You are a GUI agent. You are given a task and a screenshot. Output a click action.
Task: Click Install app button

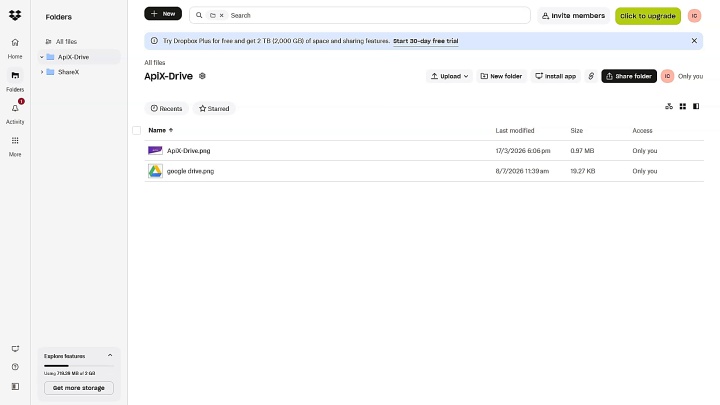555,76
